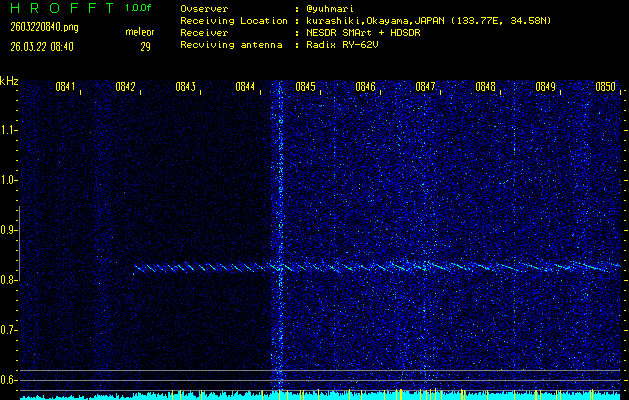Click the filename 2603220840.png
The width and height of the screenshot is (629, 400).
[45, 28]
